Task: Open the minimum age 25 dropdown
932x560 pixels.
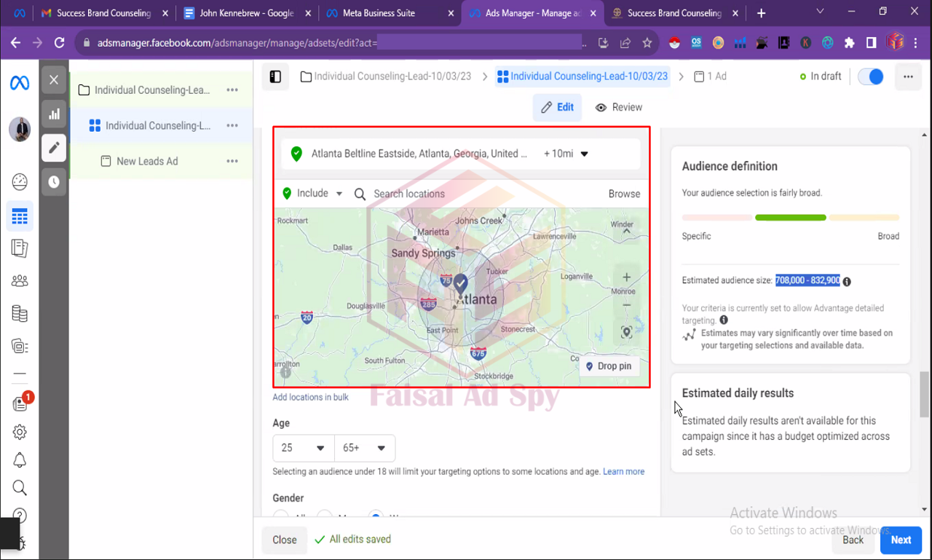Action: [x=303, y=448]
